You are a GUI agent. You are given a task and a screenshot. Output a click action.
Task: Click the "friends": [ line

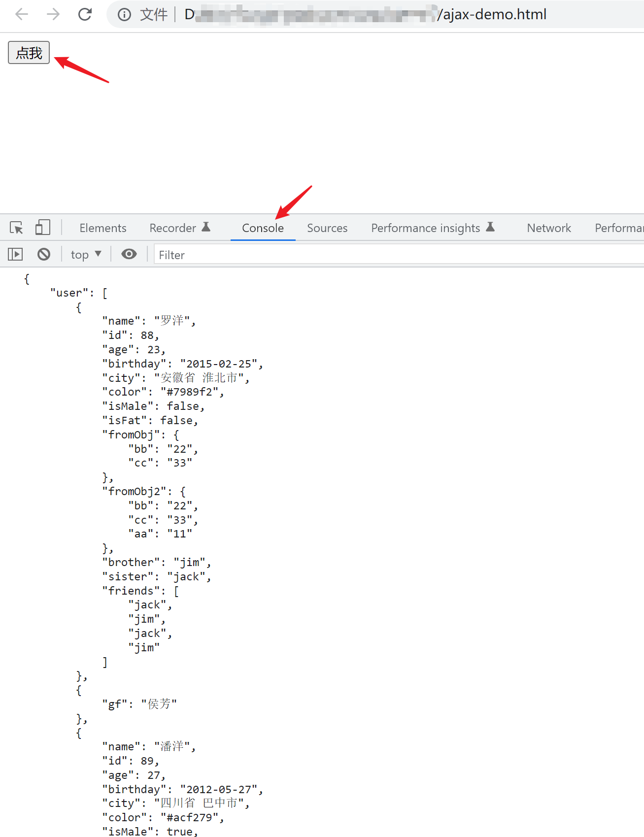pos(140,591)
